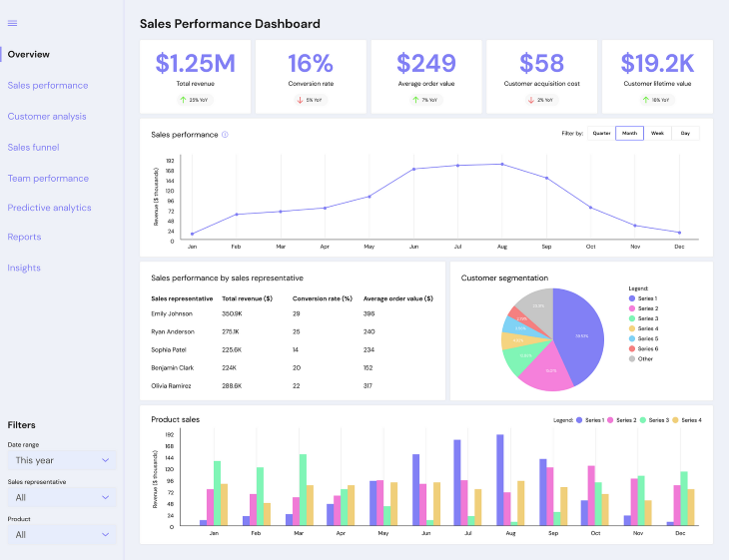The height and width of the screenshot is (560, 729).
Task: Click the Average order value ($) column header
Action: (x=398, y=298)
